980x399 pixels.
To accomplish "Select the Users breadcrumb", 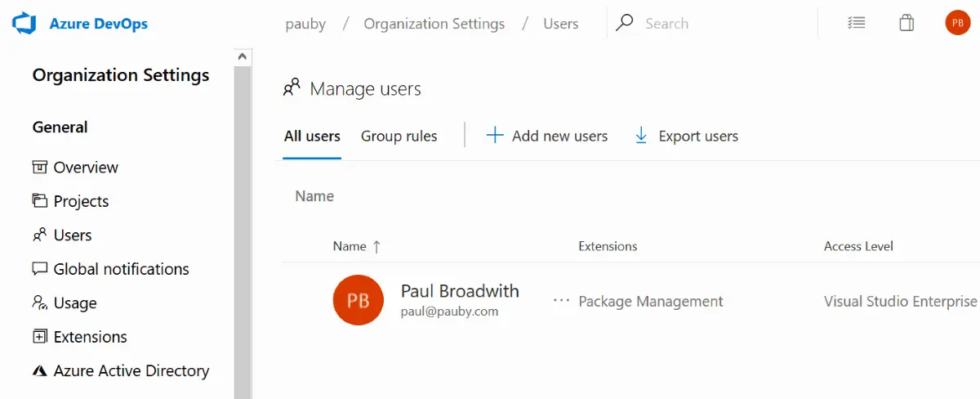I will coord(561,24).
